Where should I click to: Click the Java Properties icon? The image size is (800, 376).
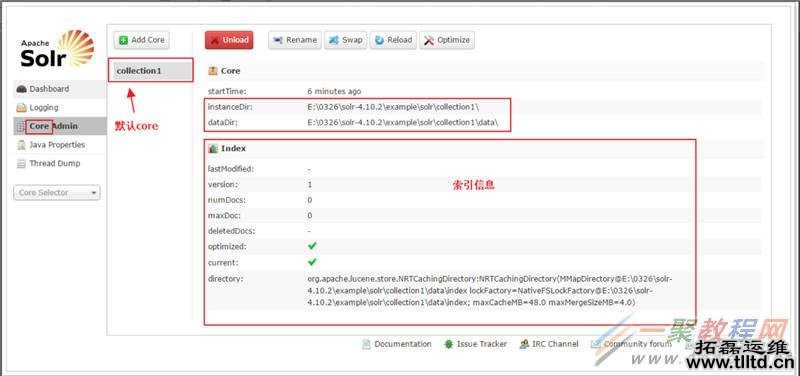point(21,145)
